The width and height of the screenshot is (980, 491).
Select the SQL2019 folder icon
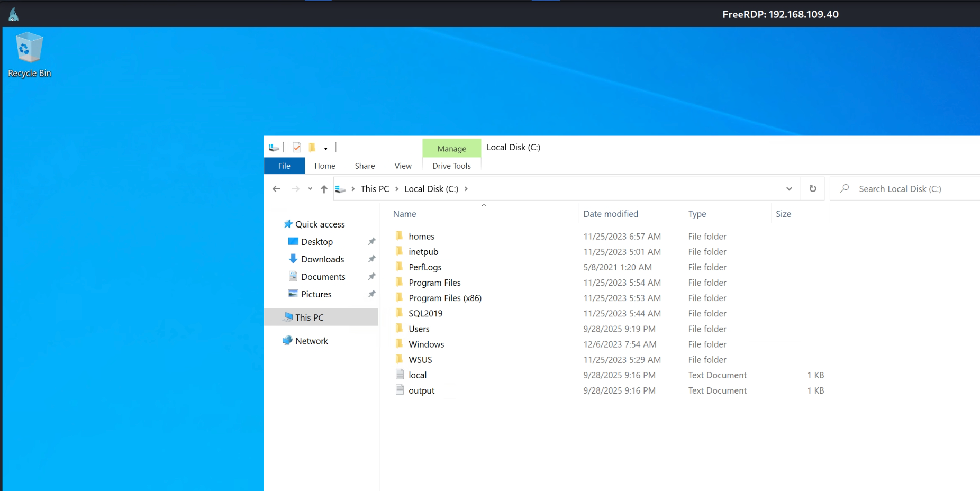400,313
